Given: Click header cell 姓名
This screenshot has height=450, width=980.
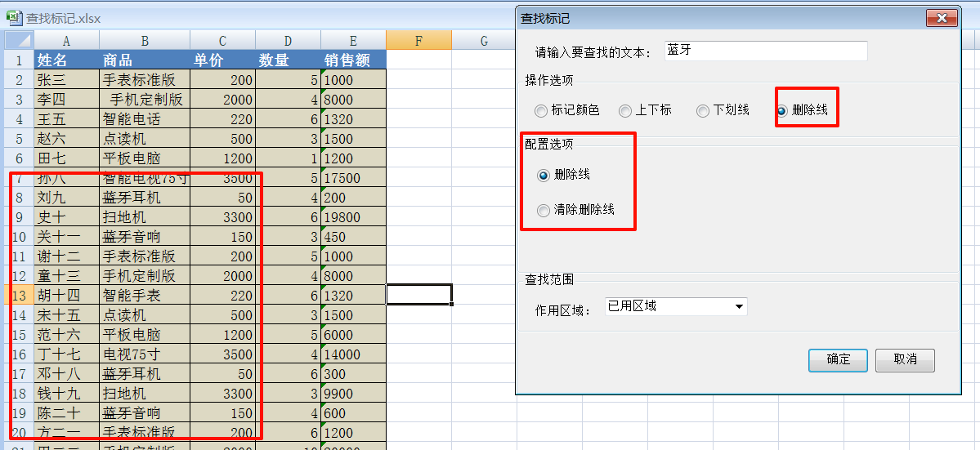Looking at the screenshot, I should click(66, 60).
